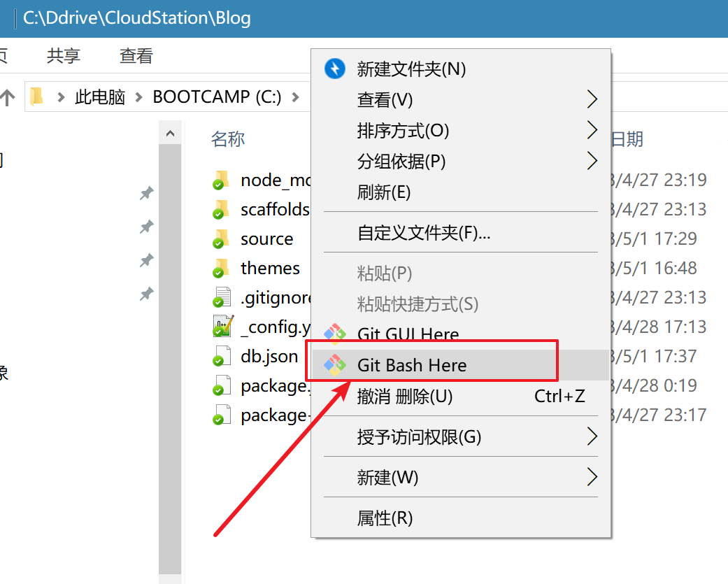Choose 刷新(E) to refresh folder
Image resolution: width=728 pixels, height=584 pixels.
[460, 192]
